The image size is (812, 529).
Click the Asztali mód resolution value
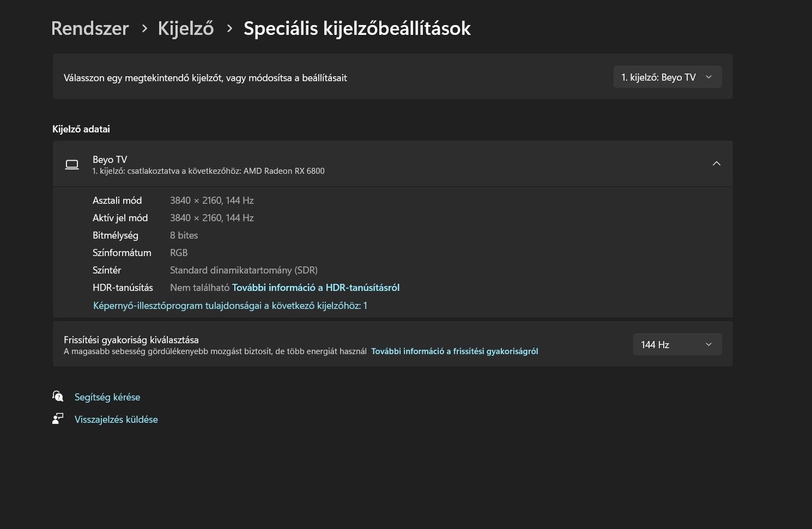coord(212,200)
